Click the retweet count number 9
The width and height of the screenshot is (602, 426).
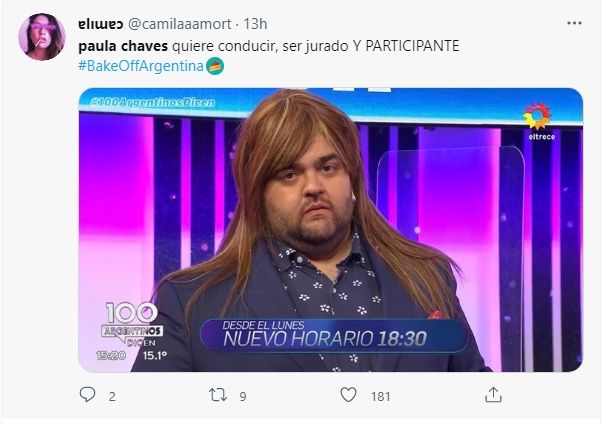(243, 396)
